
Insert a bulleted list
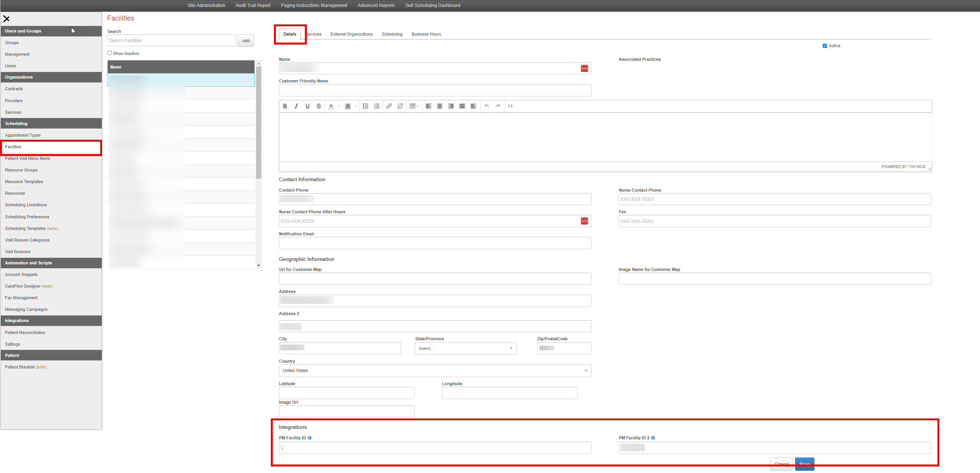(x=365, y=106)
